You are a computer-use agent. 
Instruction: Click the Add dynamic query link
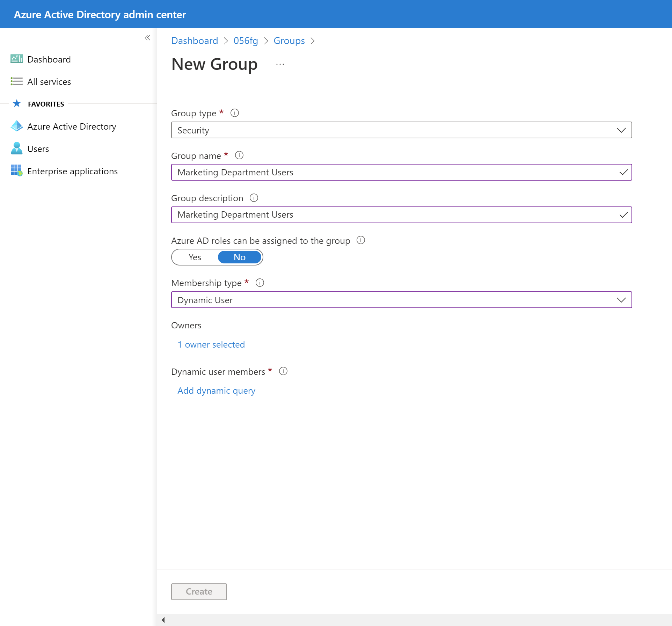(216, 391)
